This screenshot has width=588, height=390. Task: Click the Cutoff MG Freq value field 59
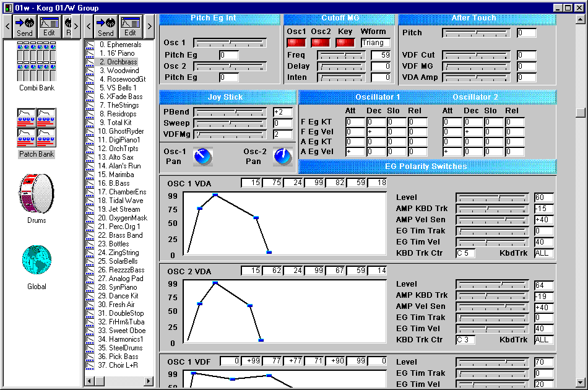381,55
